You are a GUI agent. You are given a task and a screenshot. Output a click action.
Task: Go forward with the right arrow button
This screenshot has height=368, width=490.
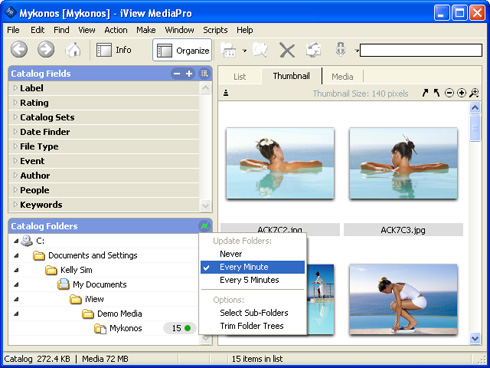pos(46,50)
